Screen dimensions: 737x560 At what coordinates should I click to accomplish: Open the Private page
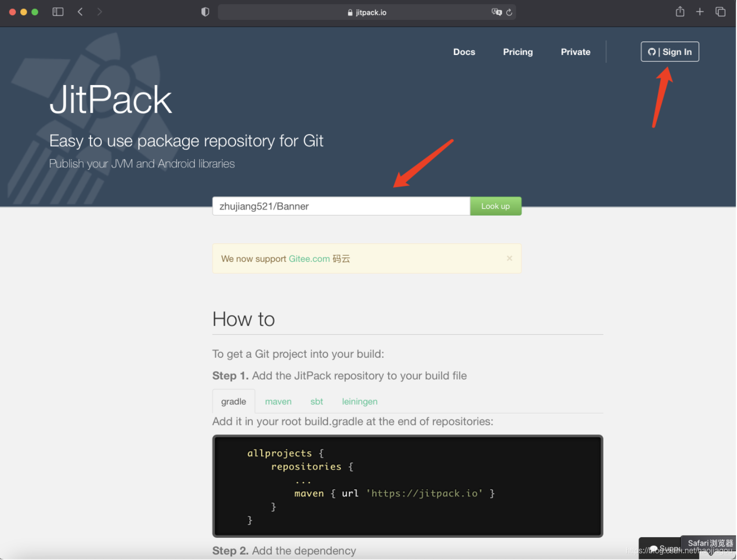pyautogui.click(x=575, y=52)
